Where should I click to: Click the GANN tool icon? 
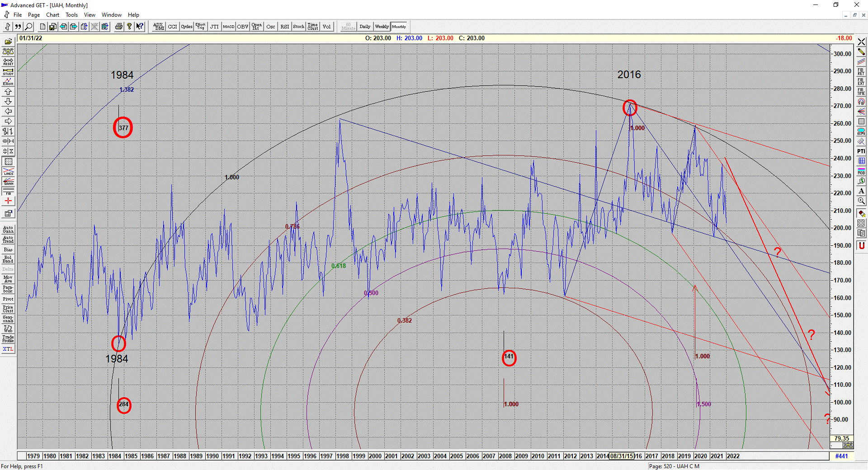point(8,182)
